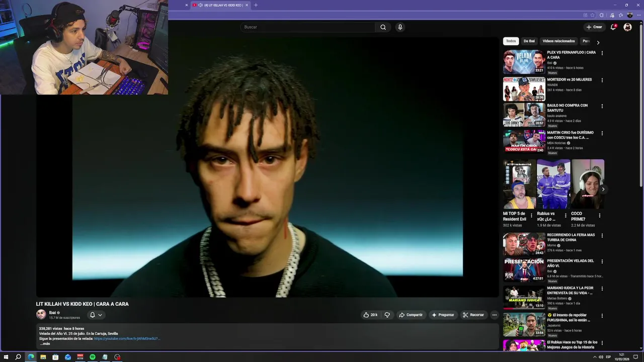Screen dimensions: 644x362
Task: Open options for RECORRIENDO LA FERIA video
Action: pyautogui.click(x=602, y=235)
